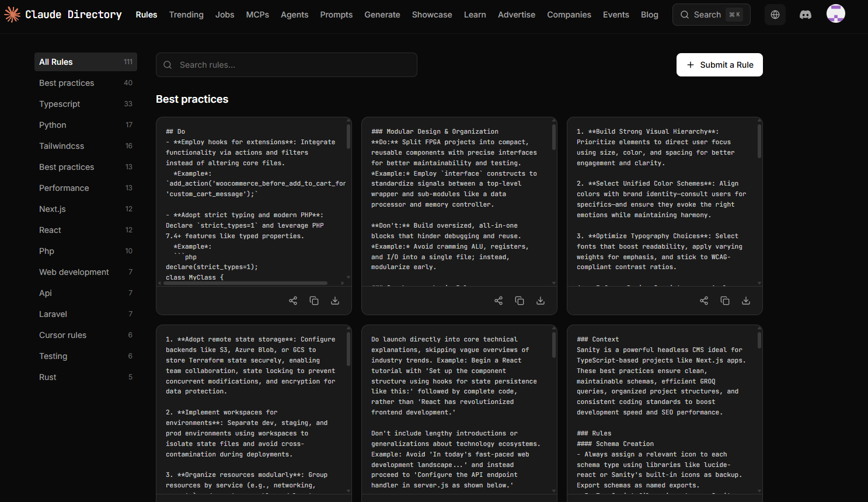Viewport: 868px width, 502px height.
Task: Copy the FPGA modular design rule
Action: [520, 300]
